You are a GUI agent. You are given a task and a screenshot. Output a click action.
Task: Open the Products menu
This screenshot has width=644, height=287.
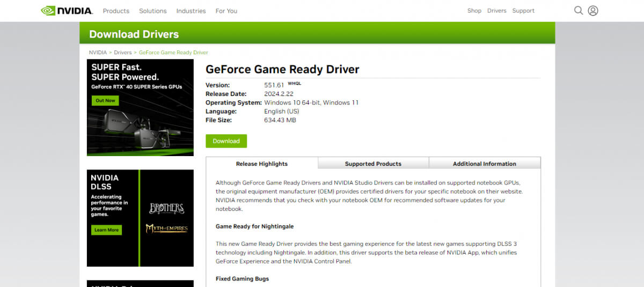[116, 11]
